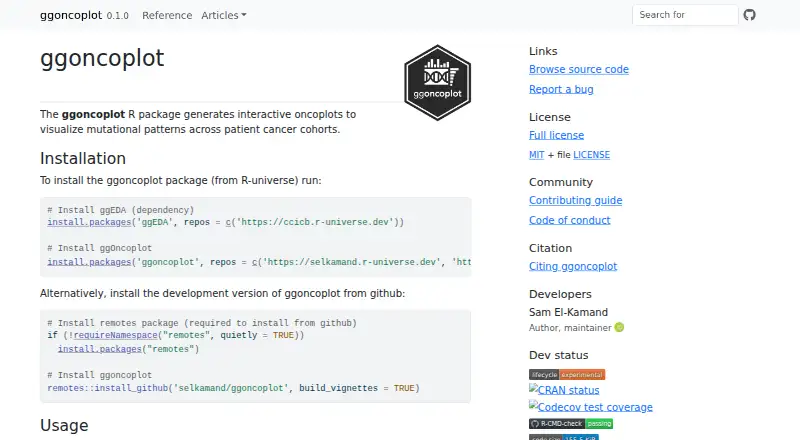Click the R-CMD-check passing badge
Screen dimensions: 800x440
(x=571, y=424)
